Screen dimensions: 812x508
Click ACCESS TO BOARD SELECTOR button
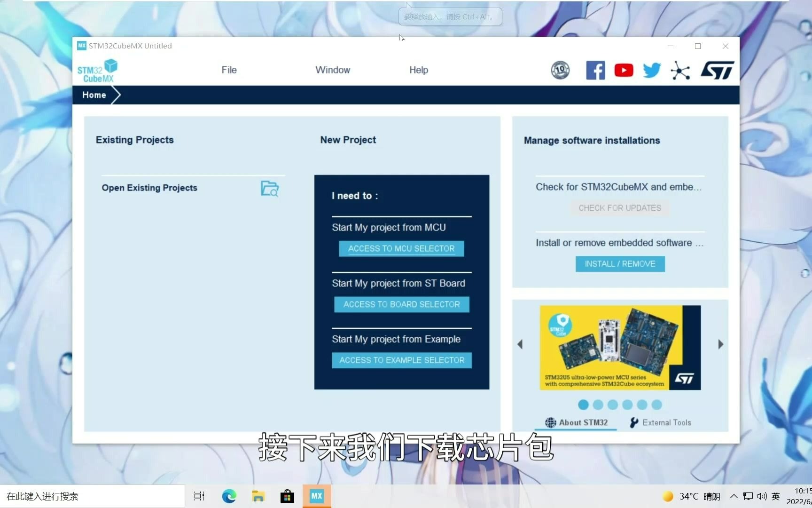pyautogui.click(x=401, y=305)
